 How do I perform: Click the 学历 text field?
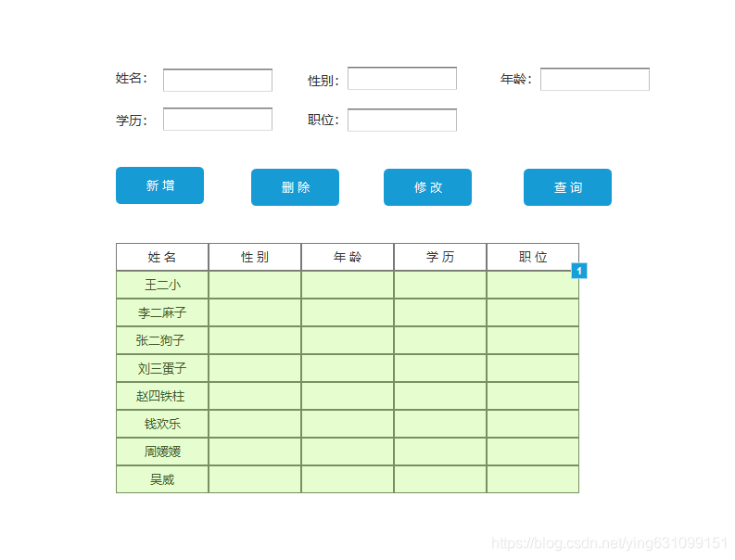coord(218,119)
